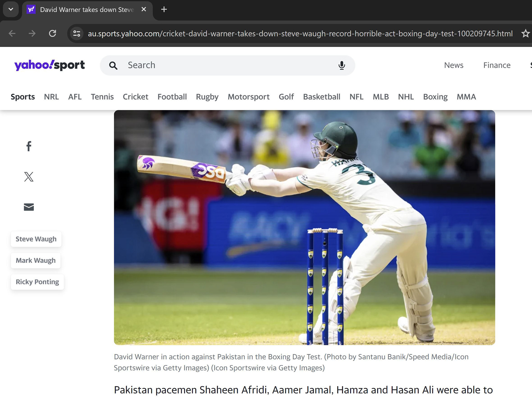
Task: Open the Finance link in header
Action: (497, 65)
